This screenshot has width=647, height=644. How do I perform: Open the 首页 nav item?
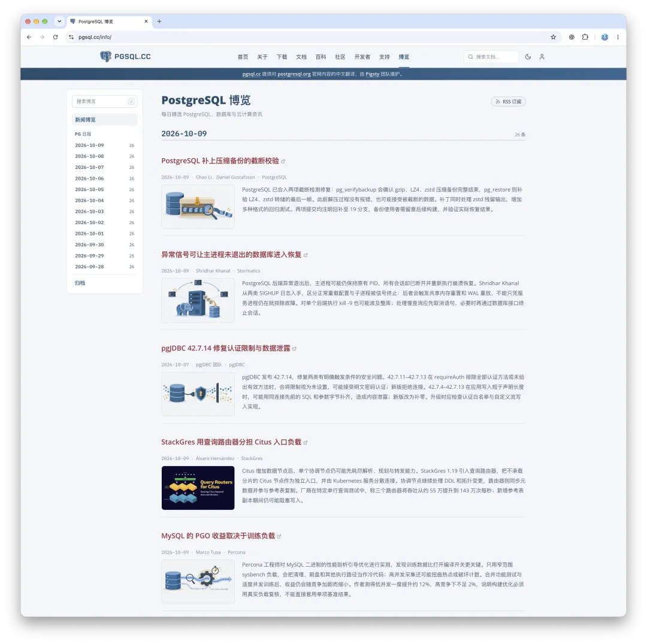point(243,57)
